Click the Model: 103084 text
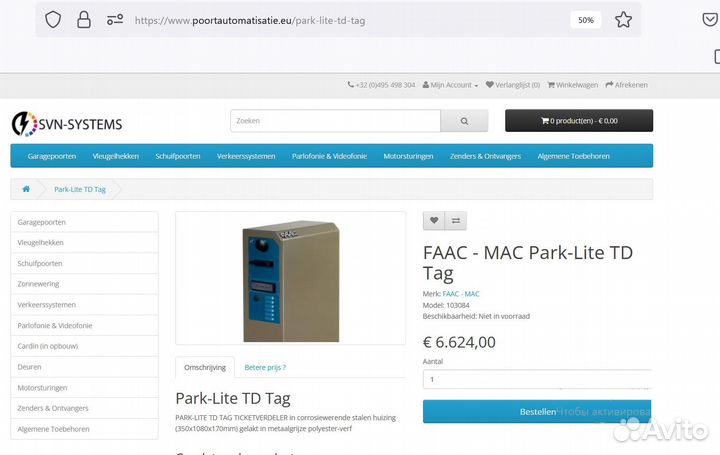 pyautogui.click(x=446, y=305)
